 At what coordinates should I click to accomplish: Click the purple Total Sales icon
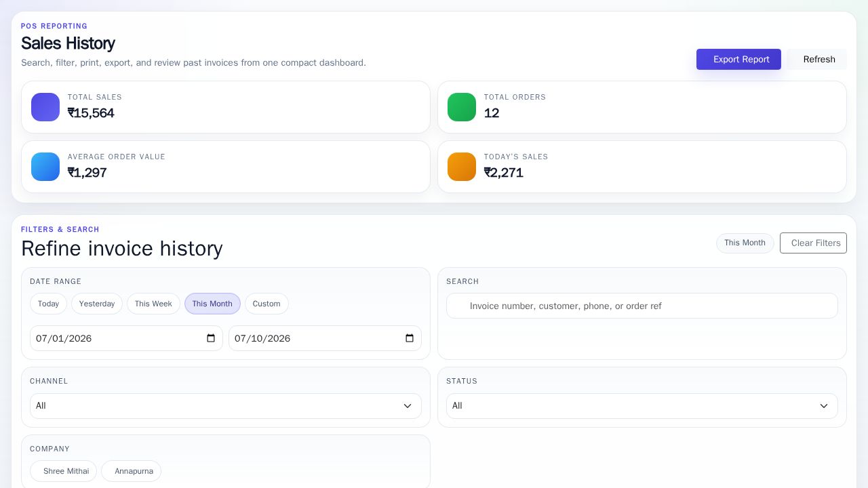pos(45,107)
